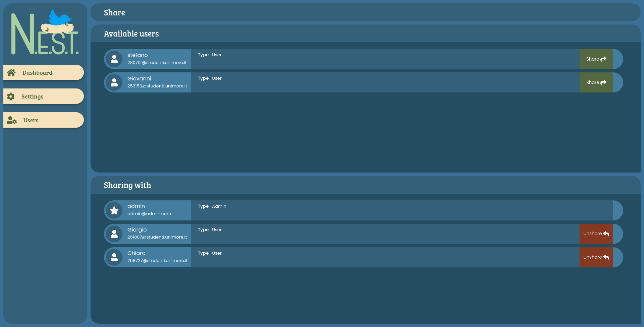The height and width of the screenshot is (327, 644).
Task: Click Chiara's email address 258727@studenti.unimore.it
Action: pos(157,260)
